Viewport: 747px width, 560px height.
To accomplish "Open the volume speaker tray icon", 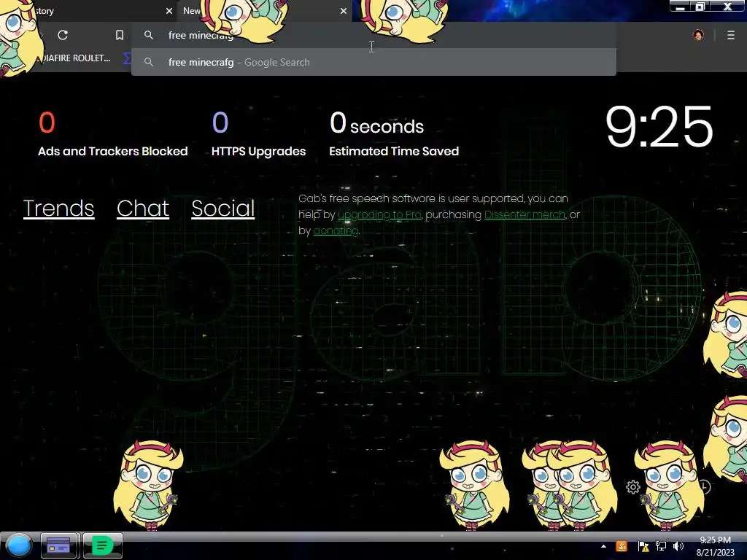I will [678, 546].
